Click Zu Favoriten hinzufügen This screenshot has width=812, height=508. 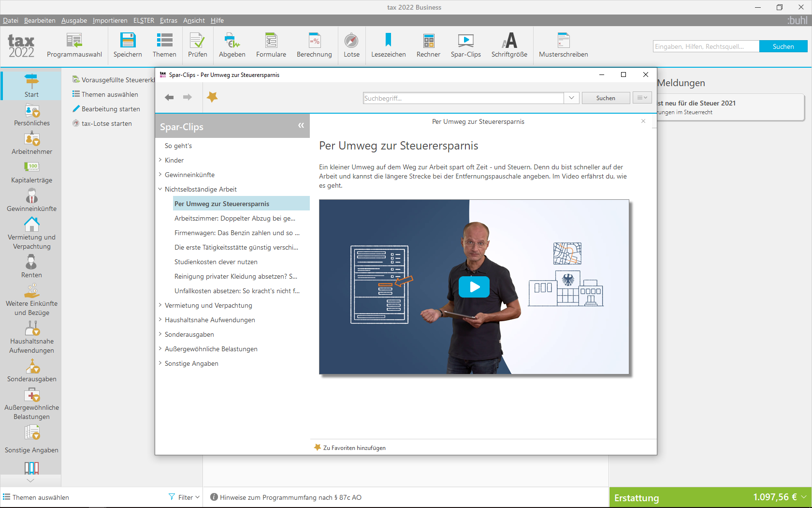click(350, 448)
